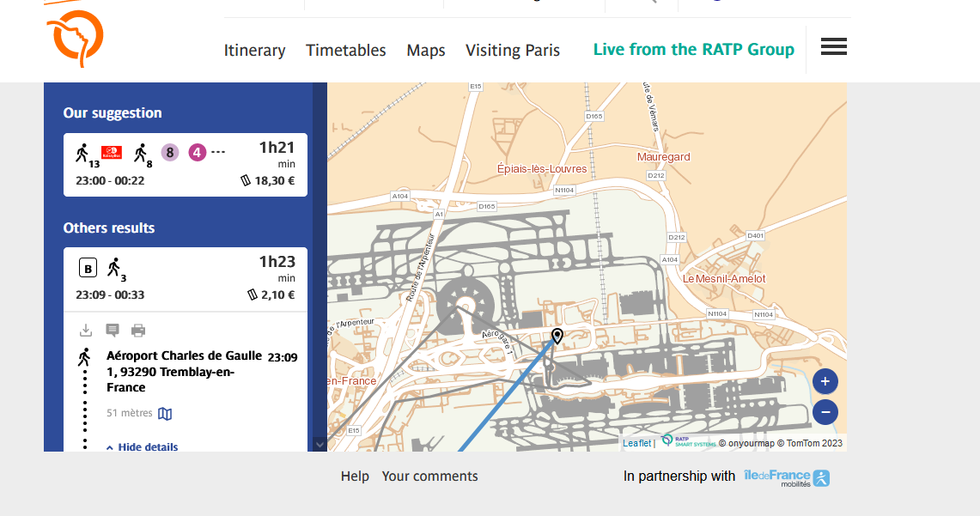Open the Itinerary menu
Viewport: 980px width, 516px height.
coord(254,50)
